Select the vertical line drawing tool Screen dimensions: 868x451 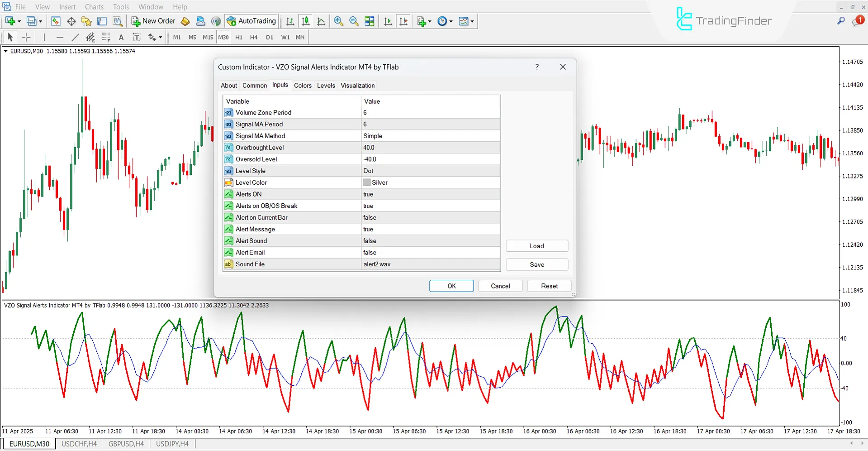(x=44, y=37)
